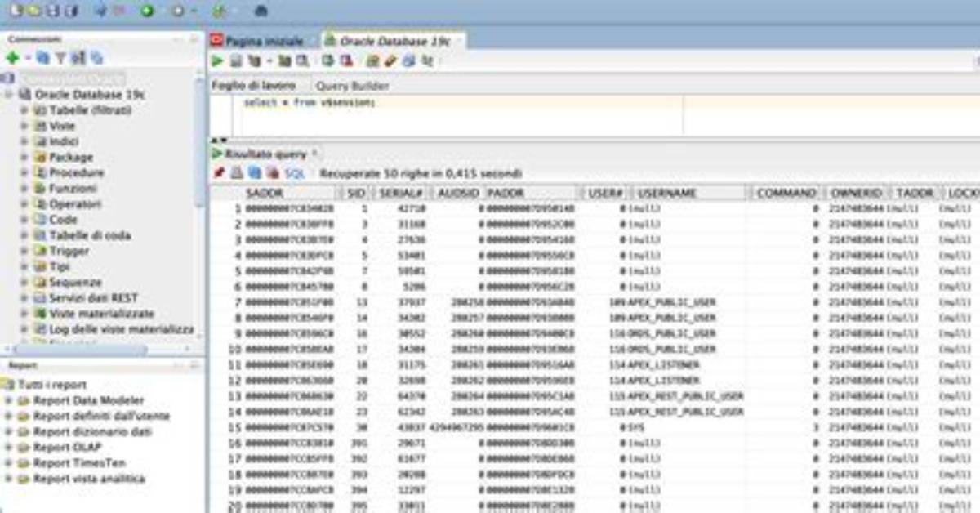This screenshot has width=980, height=513.
Task: Click the Back navigation arrow in main toolbar
Action: point(100,11)
